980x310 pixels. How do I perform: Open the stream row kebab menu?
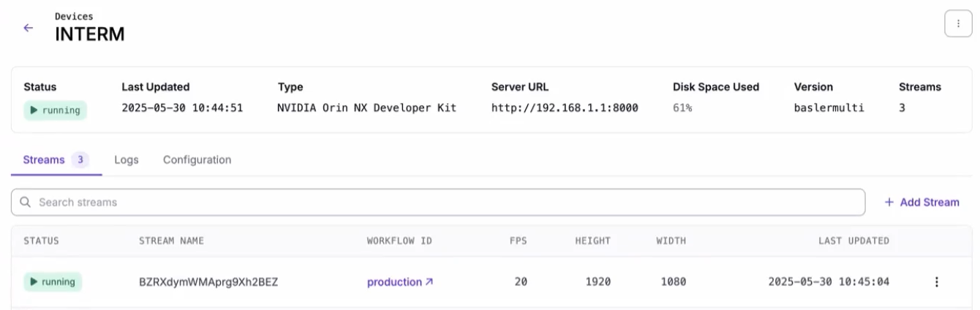pyautogui.click(x=936, y=281)
